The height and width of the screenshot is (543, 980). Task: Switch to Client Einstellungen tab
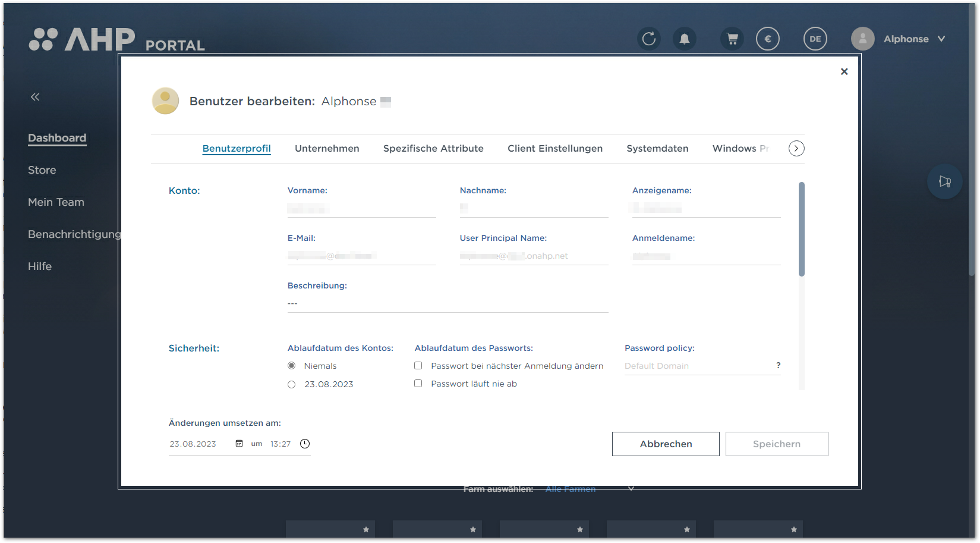[555, 148]
